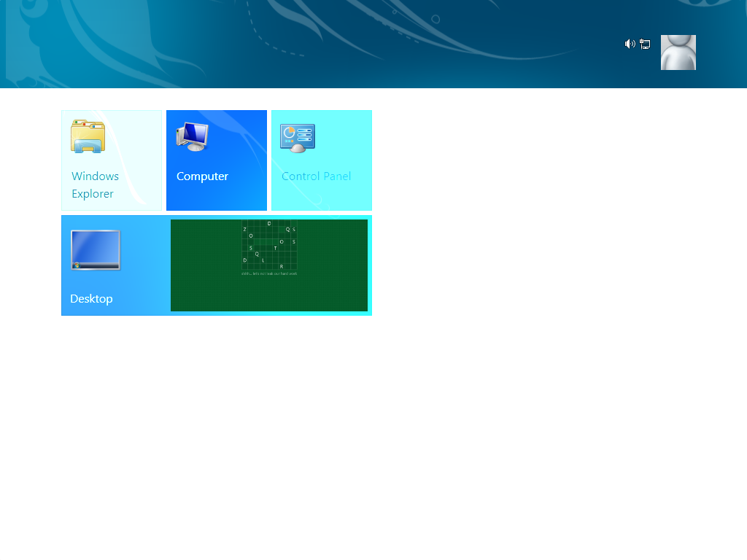Open the Windows Explorer tile
747x560 pixels.
point(112,160)
